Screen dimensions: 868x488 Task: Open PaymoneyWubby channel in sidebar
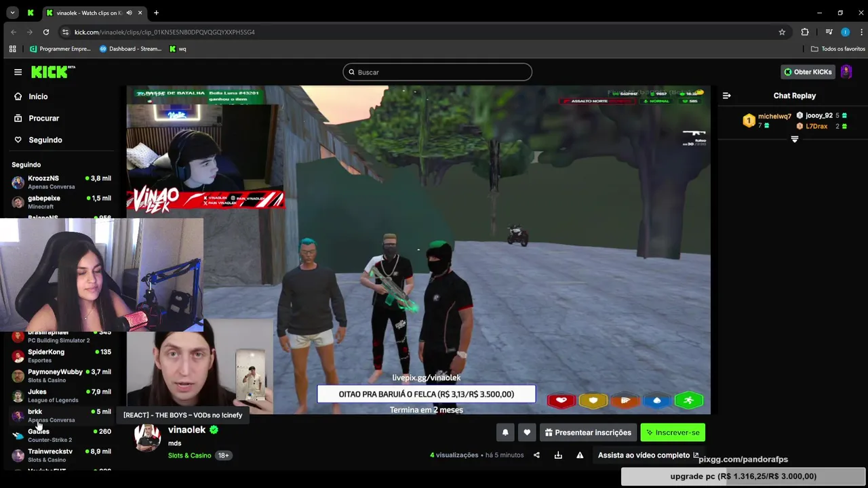coord(61,375)
